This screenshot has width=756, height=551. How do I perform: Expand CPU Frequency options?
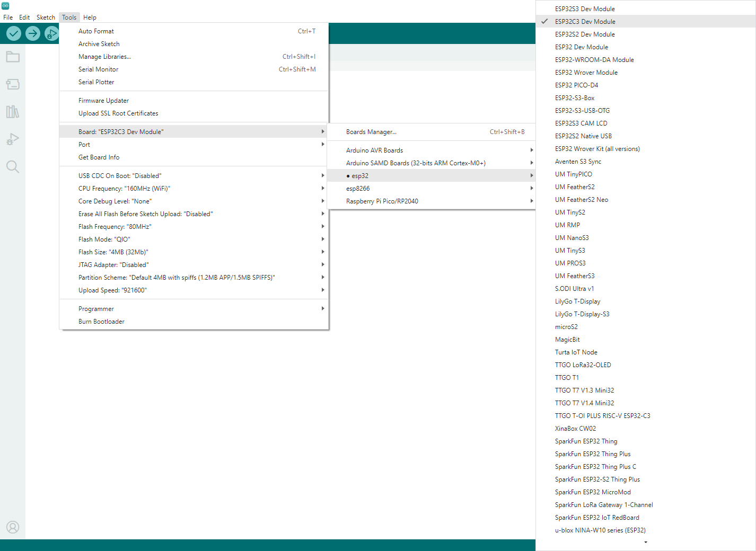[194, 189]
